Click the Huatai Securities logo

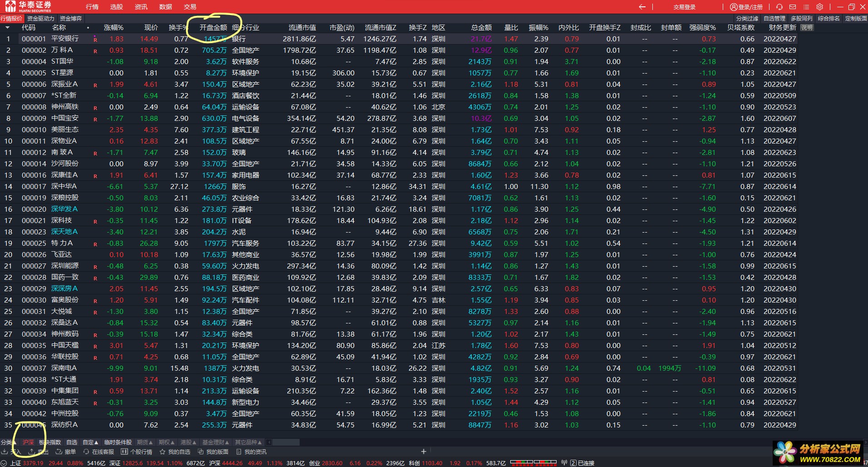29,6
